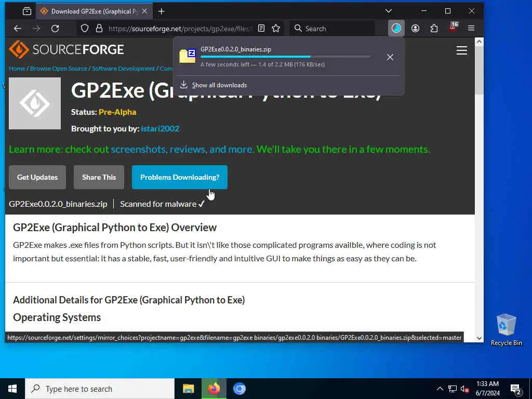532x399 pixels.
Task: Click Get Updates button
Action: (x=37, y=177)
